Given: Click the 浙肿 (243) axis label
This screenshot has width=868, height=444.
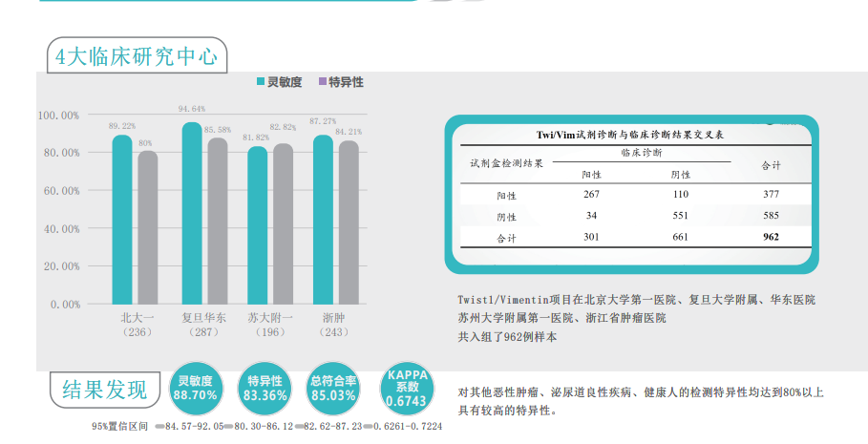Looking at the screenshot, I should coord(335,324).
